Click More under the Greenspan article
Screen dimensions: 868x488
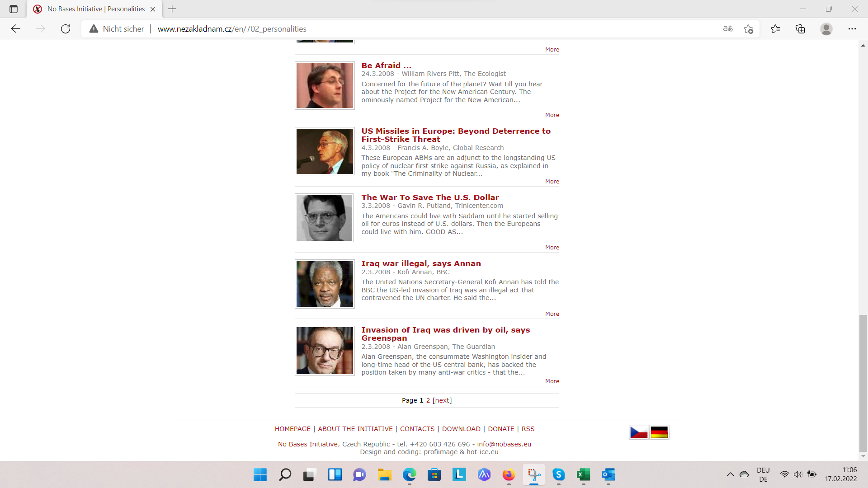[x=552, y=381]
